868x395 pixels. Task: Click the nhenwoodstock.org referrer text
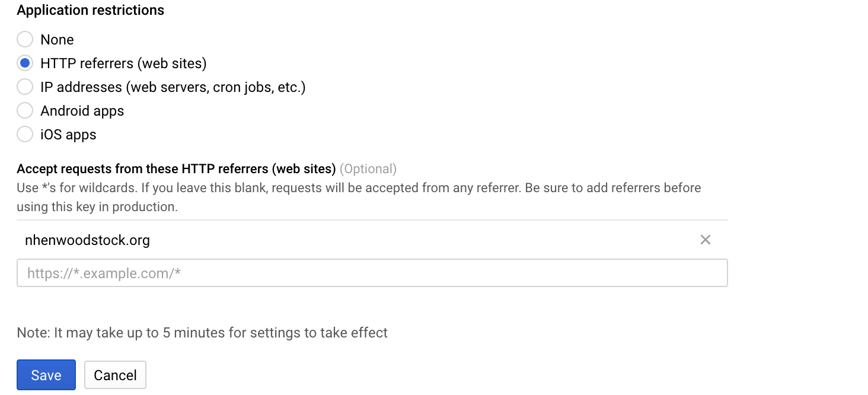click(x=87, y=240)
